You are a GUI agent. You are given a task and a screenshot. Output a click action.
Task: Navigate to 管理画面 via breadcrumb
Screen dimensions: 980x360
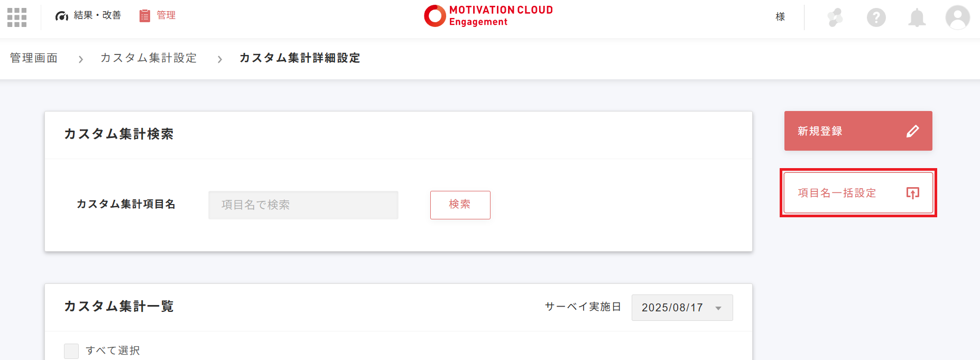click(x=33, y=58)
